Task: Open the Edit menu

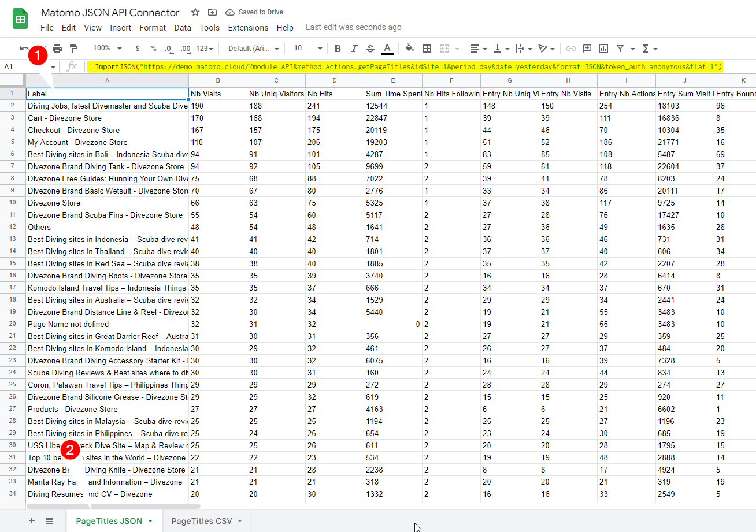Action: click(x=69, y=28)
